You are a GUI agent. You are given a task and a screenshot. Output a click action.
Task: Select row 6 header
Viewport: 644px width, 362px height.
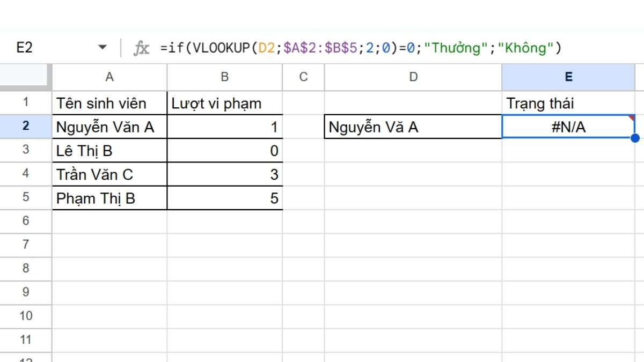click(x=26, y=221)
